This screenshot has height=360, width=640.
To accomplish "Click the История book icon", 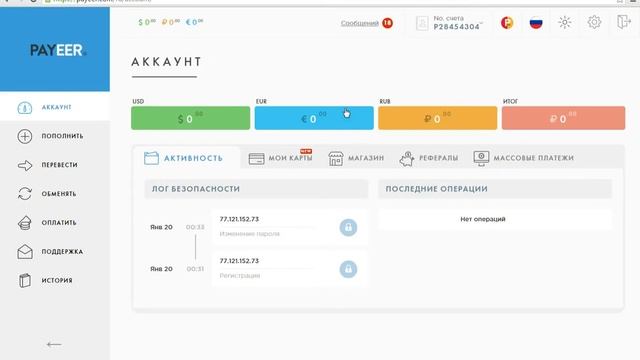I will tap(24, 281).
